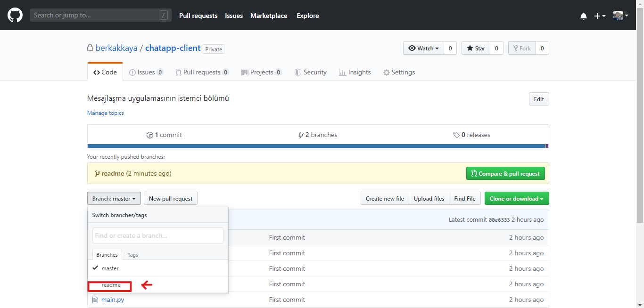This screenshot has height=308, width=644.
Task: Click the Find or create a branch field
Action: point(158,235)
